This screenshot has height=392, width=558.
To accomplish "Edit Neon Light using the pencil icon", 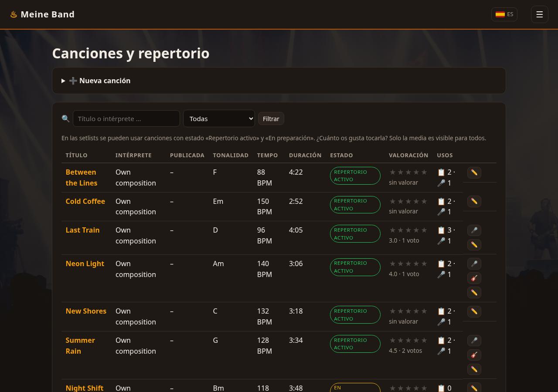I will click(474, 293).
